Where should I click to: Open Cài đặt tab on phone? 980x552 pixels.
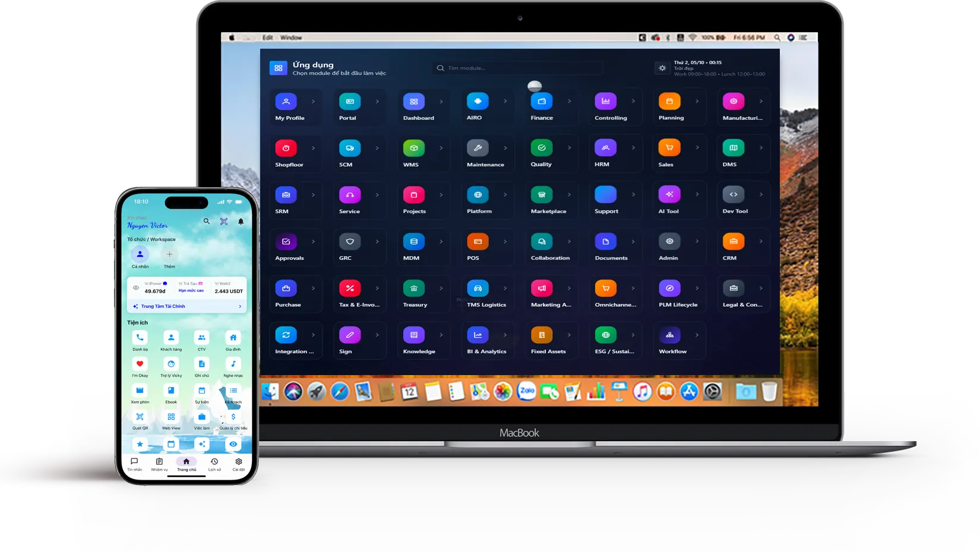[239, 464]
